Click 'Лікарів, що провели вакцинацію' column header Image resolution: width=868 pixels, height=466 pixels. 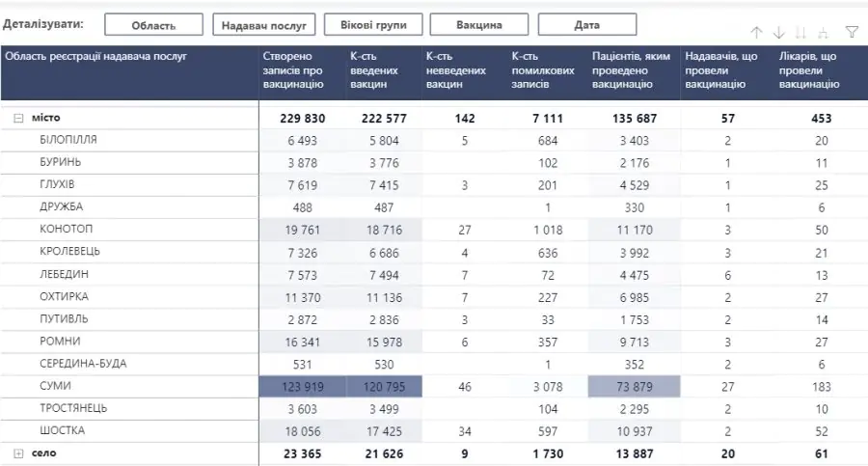[x=808, y=70]
